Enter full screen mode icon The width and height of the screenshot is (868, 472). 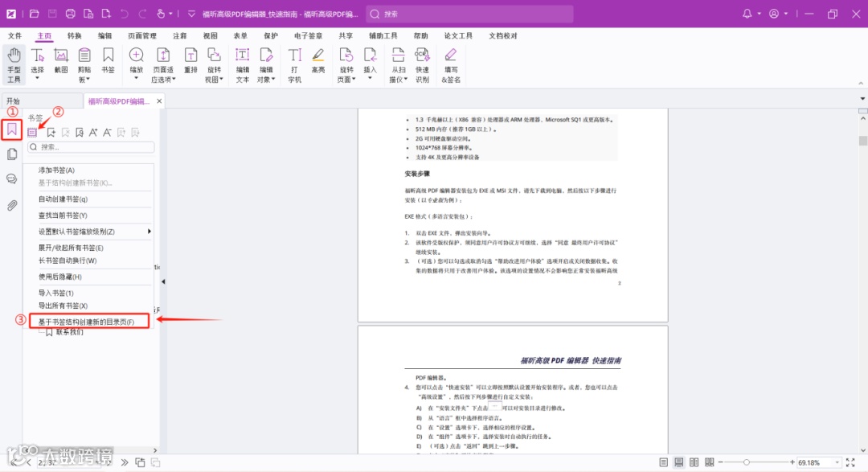tap(850, 462)
